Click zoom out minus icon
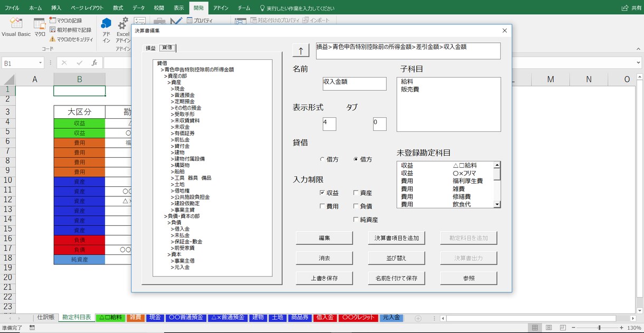The height and width of the screenshot is (333, 644). pyautogui.click(x=574, y=328)
